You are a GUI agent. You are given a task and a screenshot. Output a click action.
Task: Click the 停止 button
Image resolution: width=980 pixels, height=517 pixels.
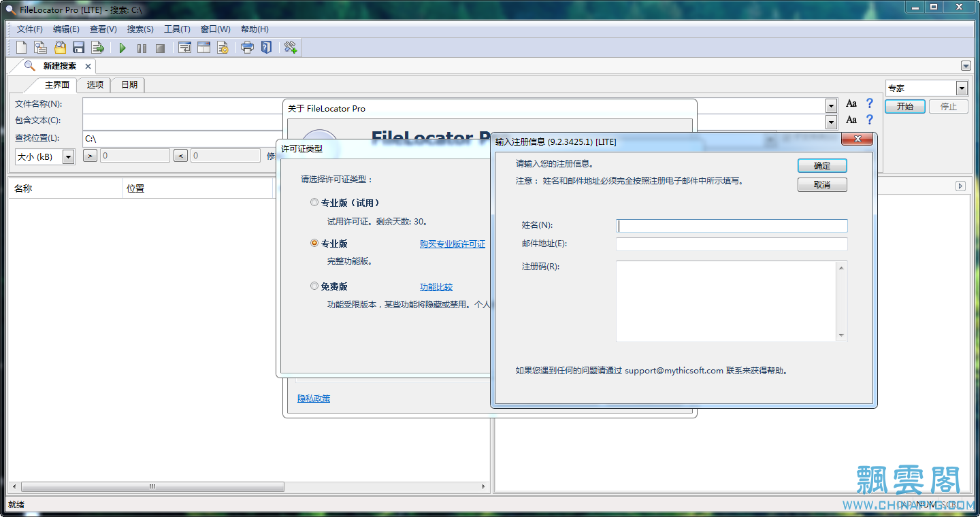[949, 107]
